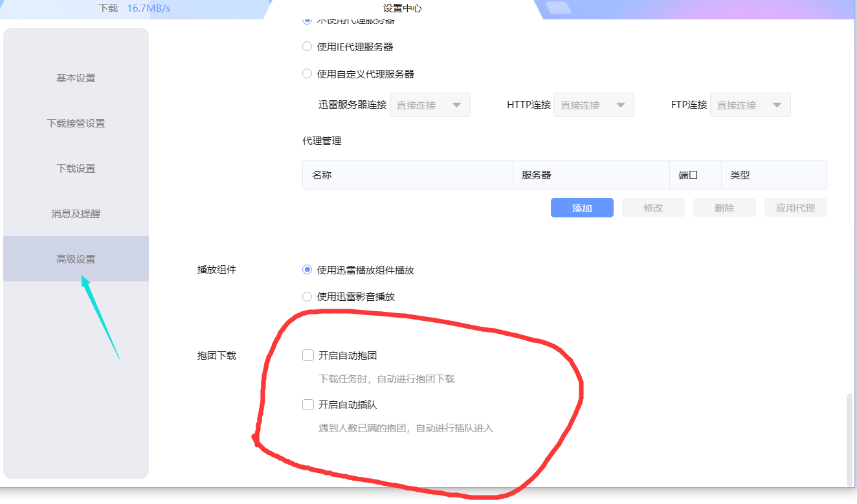Select the 高级设置 sidebar entry
The image size is (857, 504).
click(x=76, y=258)
